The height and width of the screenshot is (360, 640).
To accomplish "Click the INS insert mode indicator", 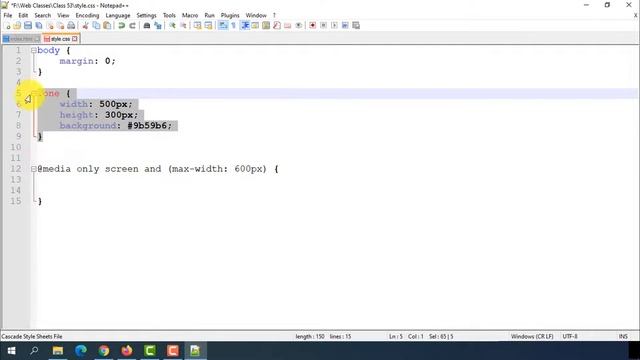I will coord(623,337).
